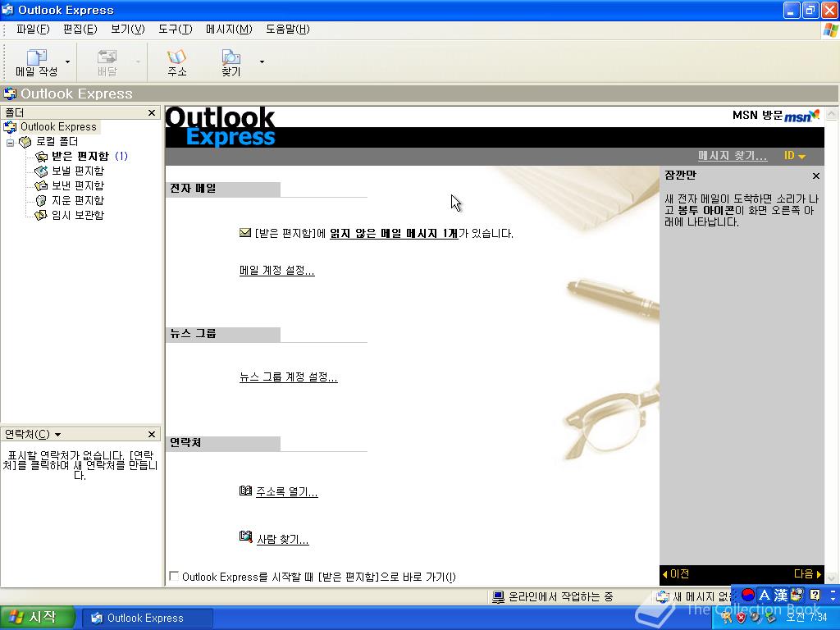
Task: Enable go directly to 받은 편지함 checkbox
Action: pyautogui.click(x=174, y=577)
